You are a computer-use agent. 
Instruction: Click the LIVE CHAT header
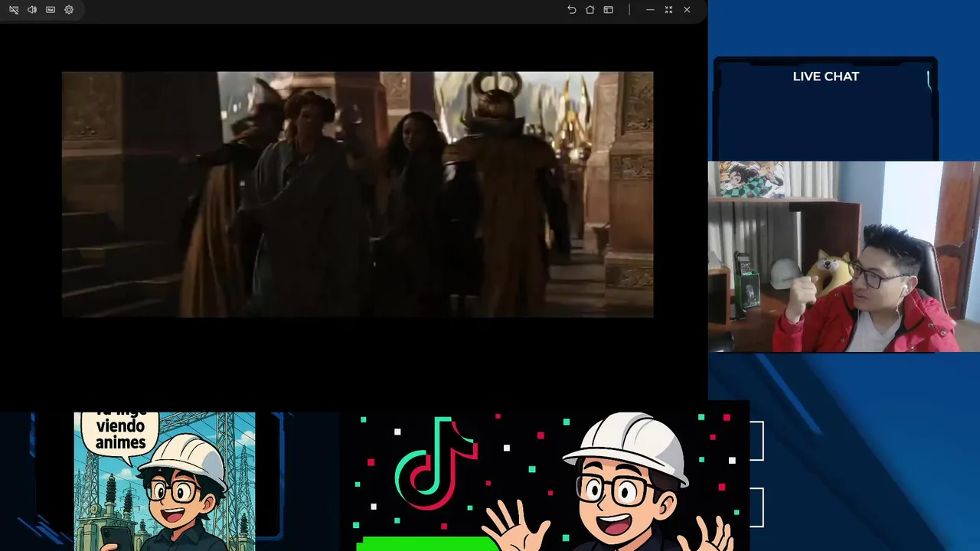pos(826,77)
